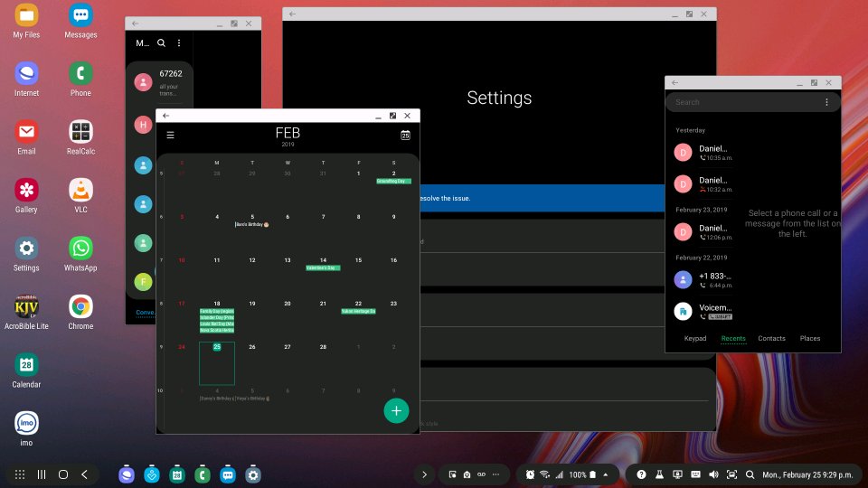Open more options in Phone search bar
The height and width of the screenshot is (488, 868).
[826, 102]
